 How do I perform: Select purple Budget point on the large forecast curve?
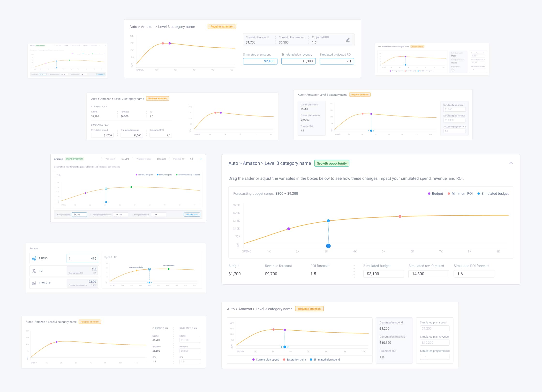(289, 229)
